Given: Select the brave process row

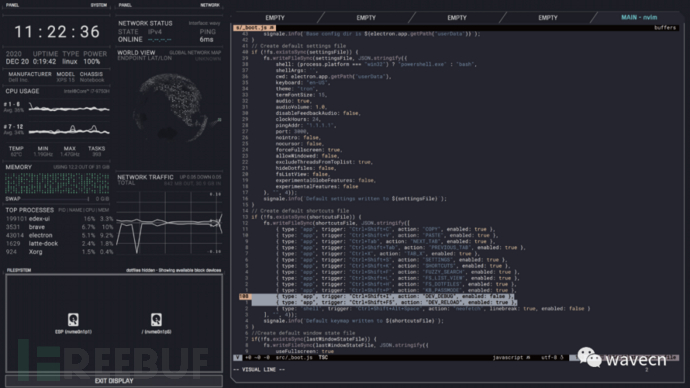Looking at the screenshot, I should tap(59, 227).
